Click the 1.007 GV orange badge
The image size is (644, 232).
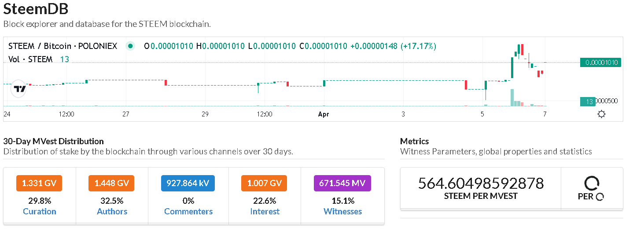[x=264, y=183]
